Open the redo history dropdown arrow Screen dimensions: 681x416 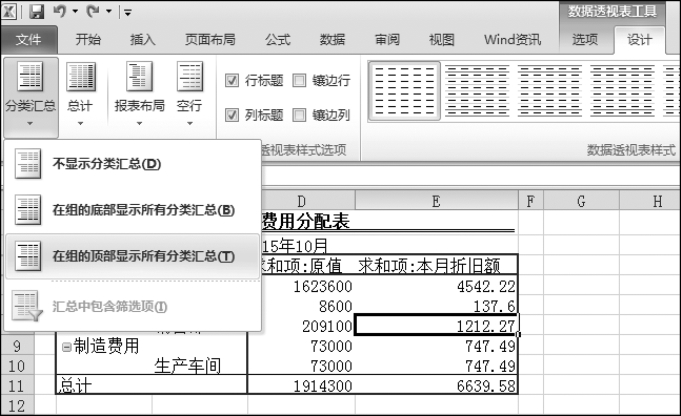109,12
